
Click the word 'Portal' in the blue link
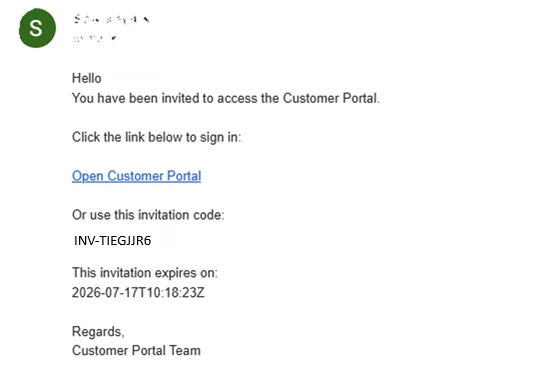(184, 176)
